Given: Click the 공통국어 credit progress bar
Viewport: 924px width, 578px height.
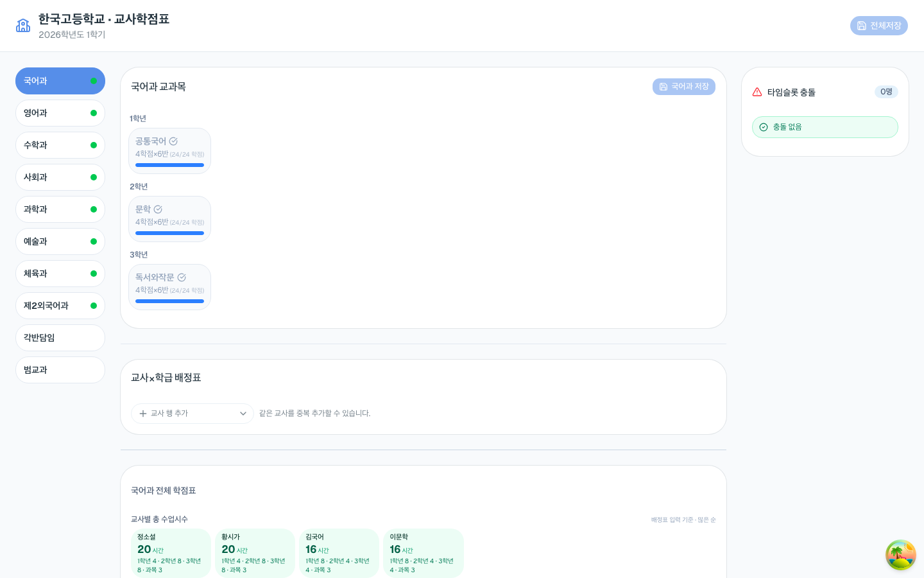Looking at the screenshot, I should click(169, 165).
